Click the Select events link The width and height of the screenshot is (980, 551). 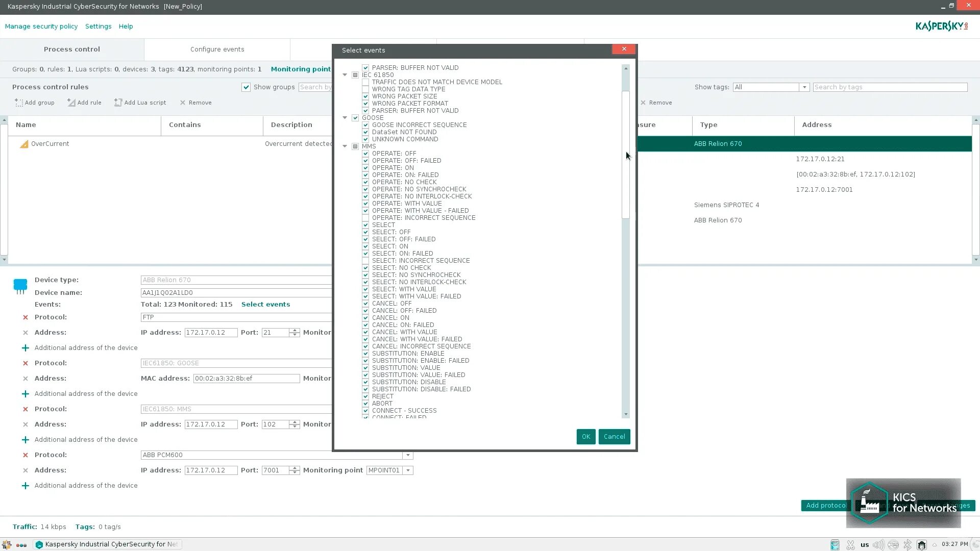pyautogui.click(x=265, y=305)
